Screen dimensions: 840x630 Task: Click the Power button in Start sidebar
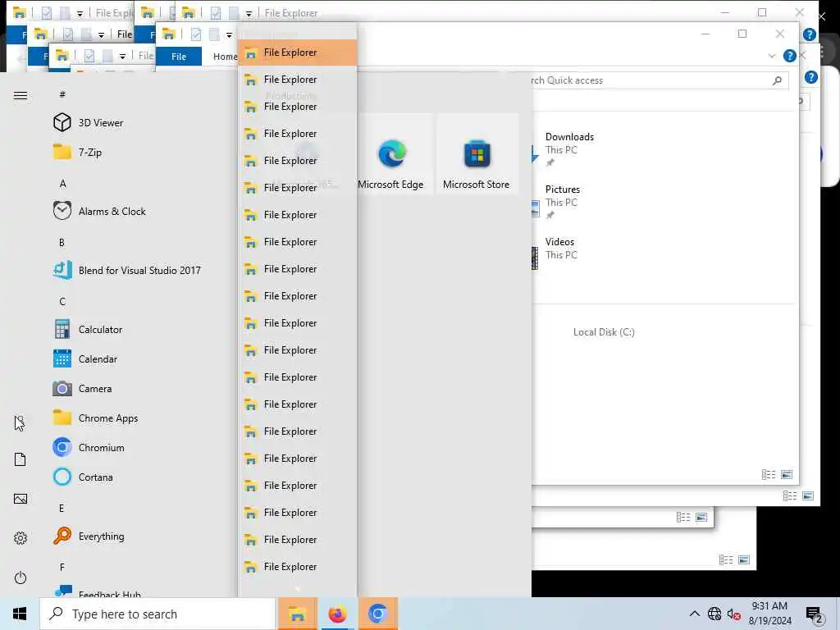pyautogui.click(x=21, y=577)
